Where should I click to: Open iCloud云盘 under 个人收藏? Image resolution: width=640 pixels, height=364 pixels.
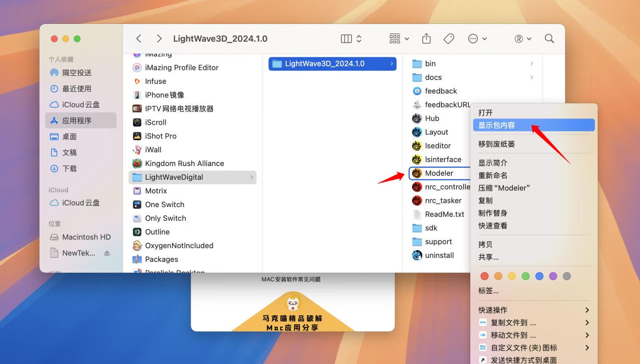coord(80,104)
